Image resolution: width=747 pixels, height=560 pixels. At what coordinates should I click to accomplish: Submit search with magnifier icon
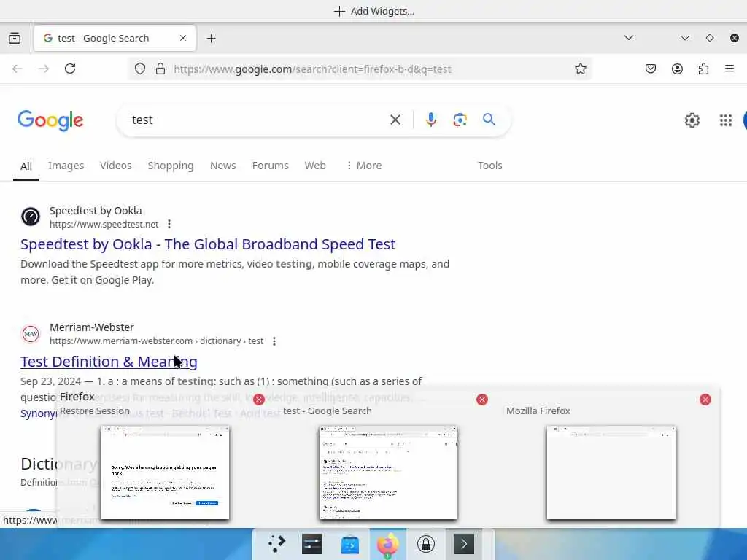point(489,120)
